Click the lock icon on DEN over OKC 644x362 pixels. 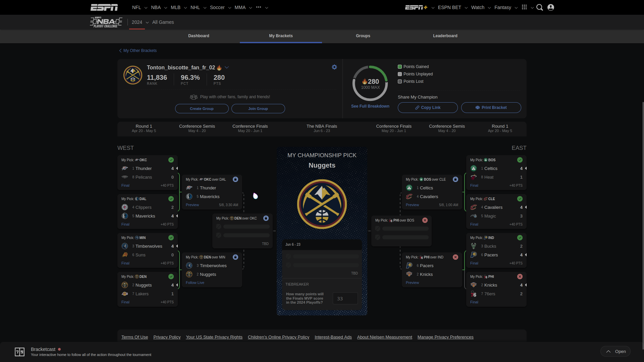click(266, 218)
